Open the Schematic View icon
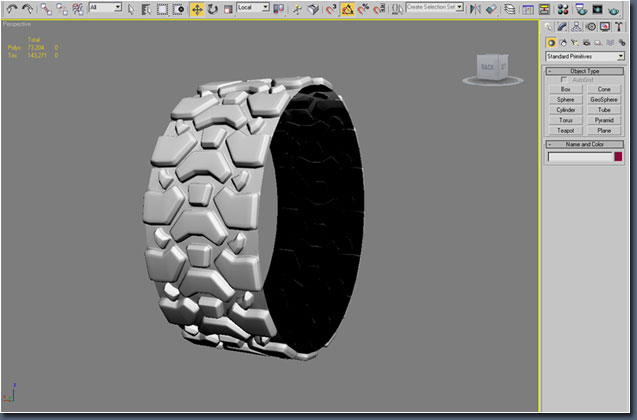This screenshot has height=420, width=637. click(x=544, y=9)
